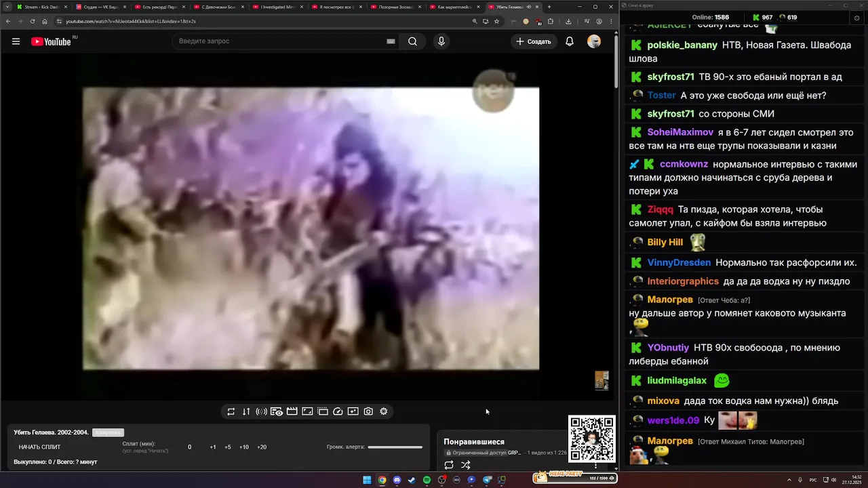Open the YouTube hamburger guide menu
The height and width of the screenshot is (488, 868).
tap(16, 41)
